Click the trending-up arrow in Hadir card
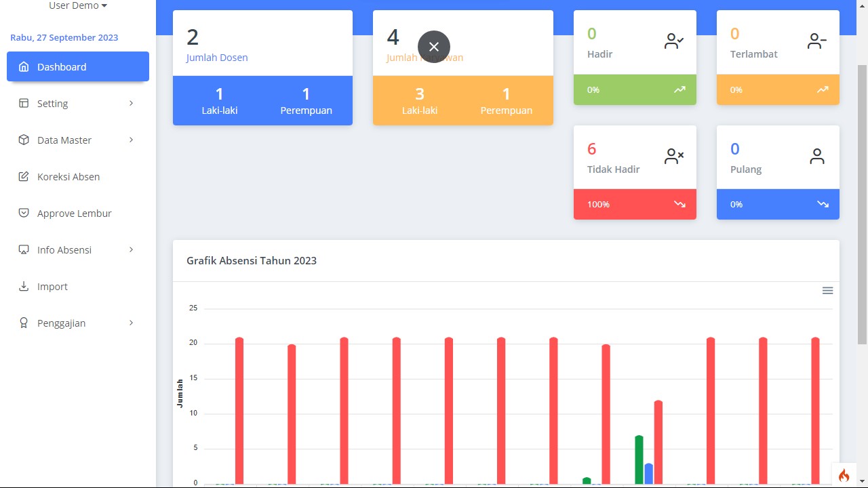The width and height of the screenshot is (868, 488). point(679,89)
